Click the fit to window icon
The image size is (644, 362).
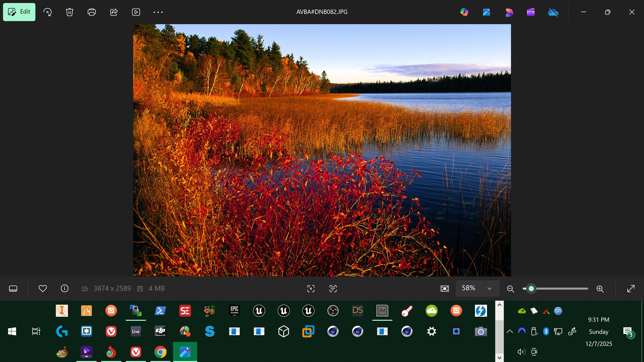click(x=444, y=289)
